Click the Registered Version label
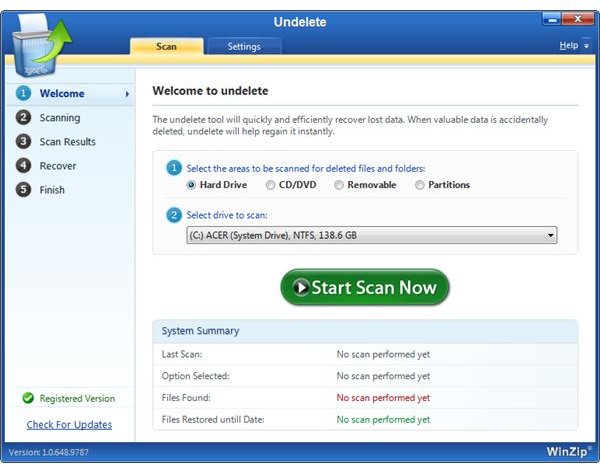This screenshot has width=600, height=466. pos(77,398)
